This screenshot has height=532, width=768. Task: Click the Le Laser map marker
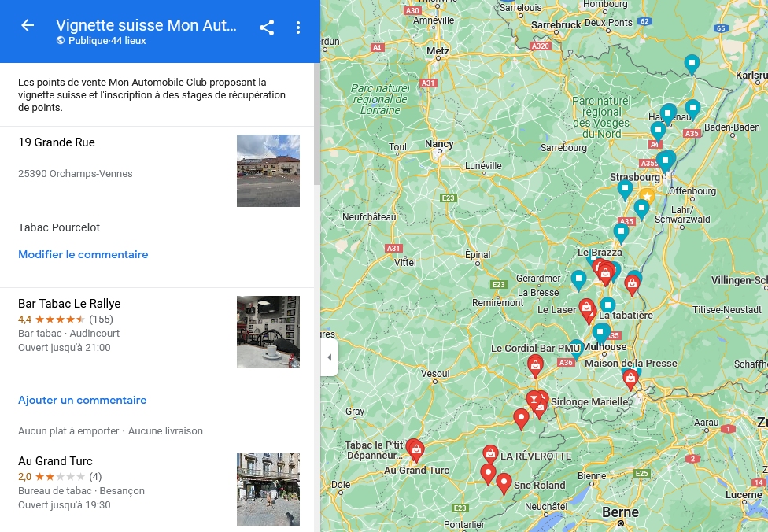586,308
